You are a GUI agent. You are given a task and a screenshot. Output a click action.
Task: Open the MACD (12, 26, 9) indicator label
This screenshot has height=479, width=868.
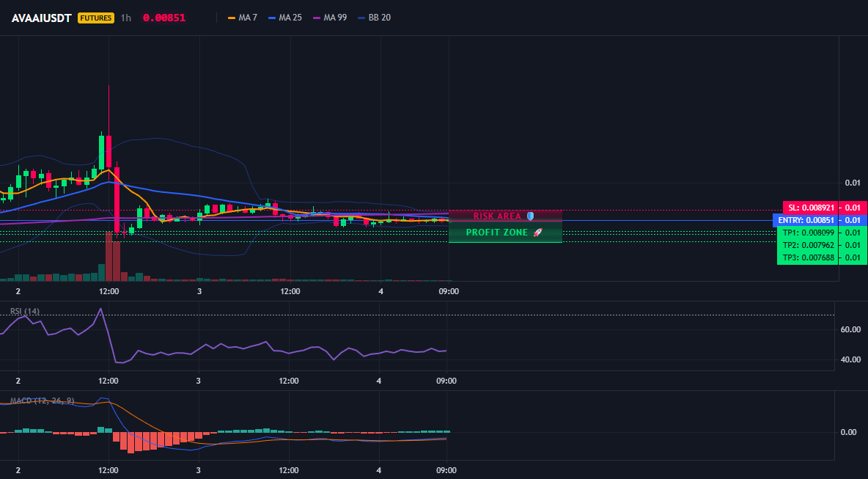42,401
